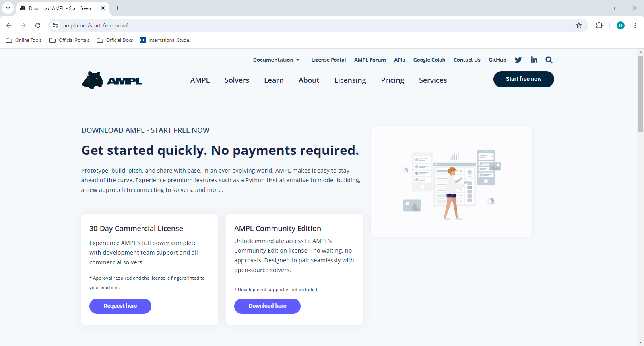Open the About menu item
Image resolution: width=644 pixels, height=346 pixels.
(x=309, y=80)
